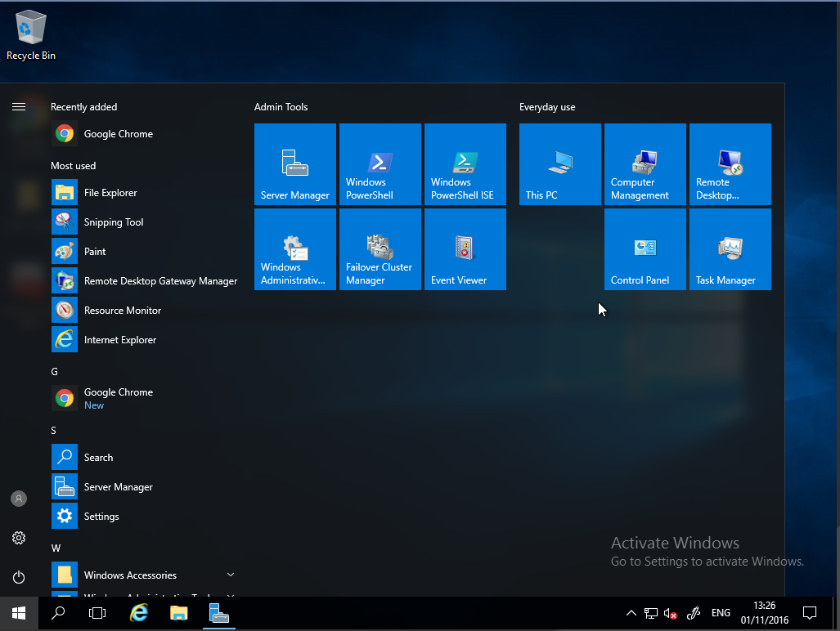Open Paint from Most used list

click(x=145, y=252)
